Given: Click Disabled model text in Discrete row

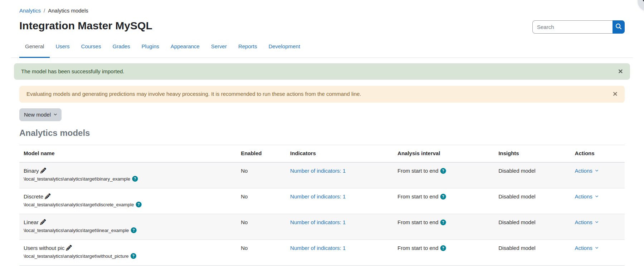Looking at the screenshot, I should coord(517,197).
